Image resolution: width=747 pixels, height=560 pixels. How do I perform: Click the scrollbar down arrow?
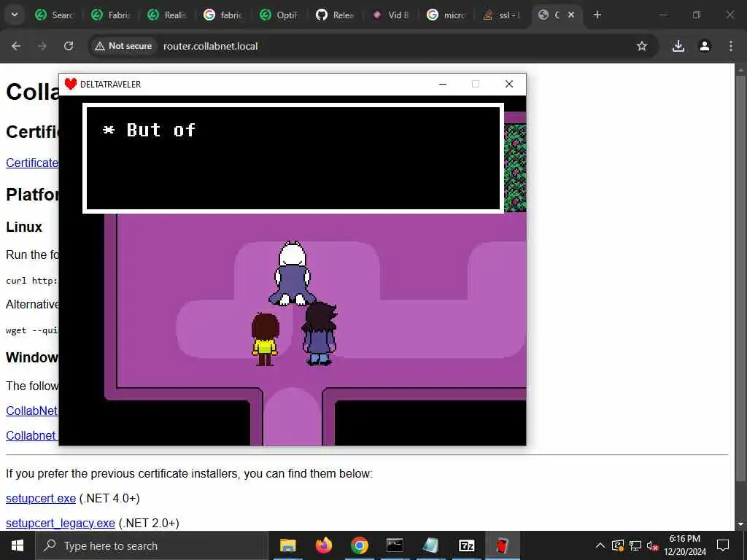740,524
